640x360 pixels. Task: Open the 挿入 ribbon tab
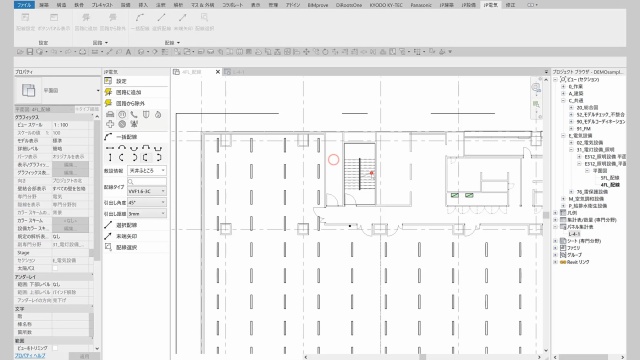[143, 5]
